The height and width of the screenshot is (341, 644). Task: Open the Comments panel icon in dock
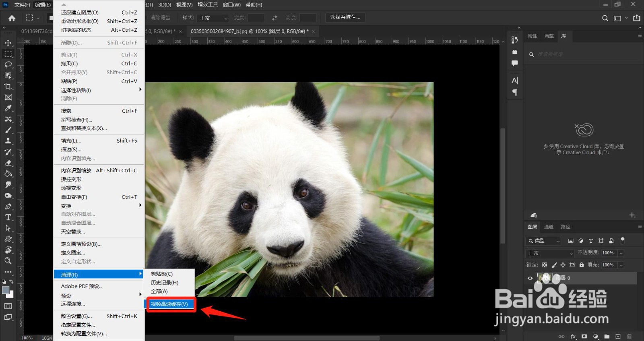tap(515, 63)
